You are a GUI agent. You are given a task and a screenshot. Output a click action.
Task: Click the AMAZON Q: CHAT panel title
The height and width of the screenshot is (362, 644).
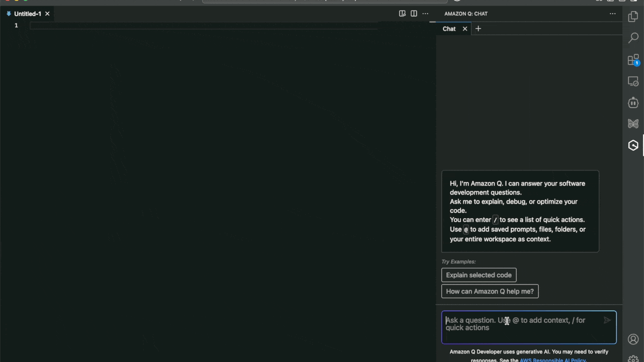[x=466, y=14]
